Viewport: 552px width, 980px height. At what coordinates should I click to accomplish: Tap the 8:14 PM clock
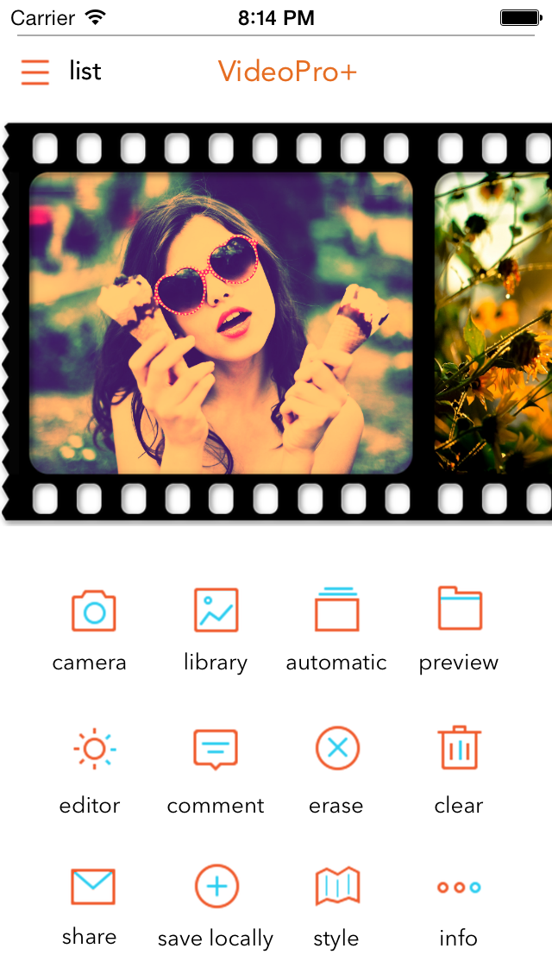[276, 18]
